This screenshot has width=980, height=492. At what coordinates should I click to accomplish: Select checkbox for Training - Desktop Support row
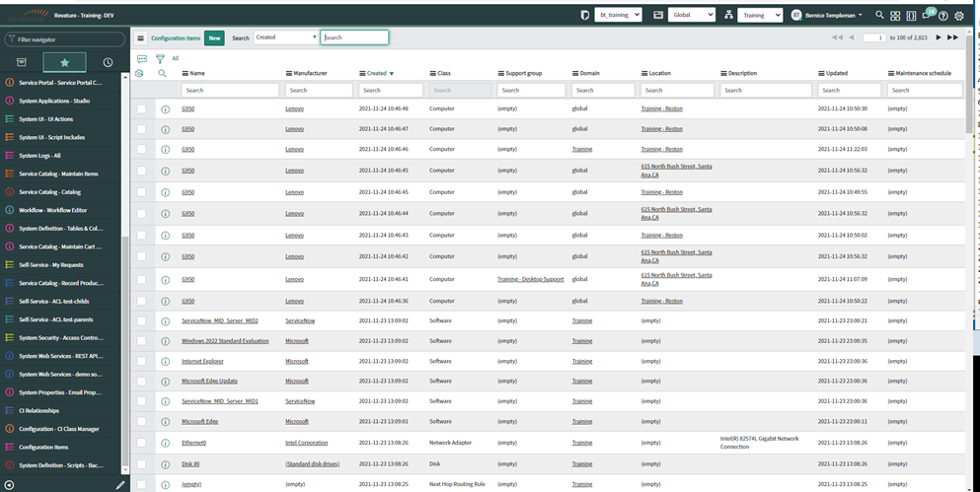click(x=141, y=279)
